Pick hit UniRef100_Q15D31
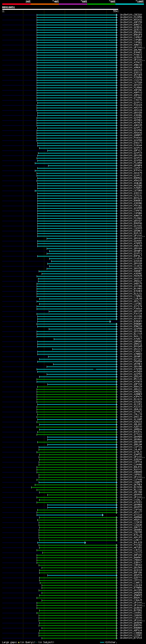Screen dimensions: 146x644 [x=131, y=27]
